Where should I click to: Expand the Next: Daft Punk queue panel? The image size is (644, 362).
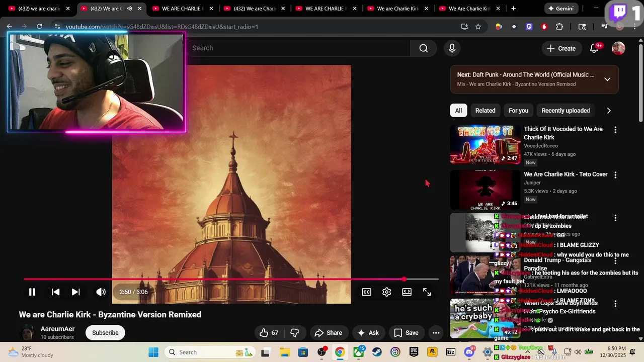[x=607, y=79]
